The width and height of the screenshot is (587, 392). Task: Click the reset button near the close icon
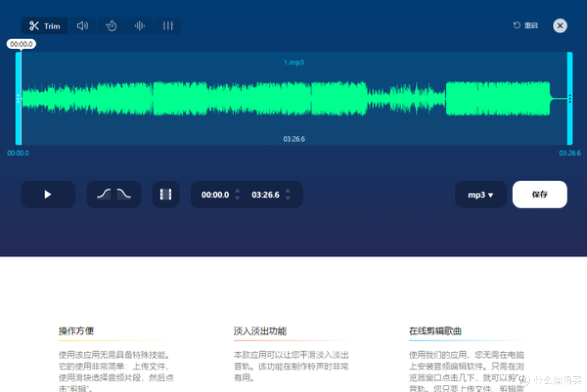coord(526,26)
